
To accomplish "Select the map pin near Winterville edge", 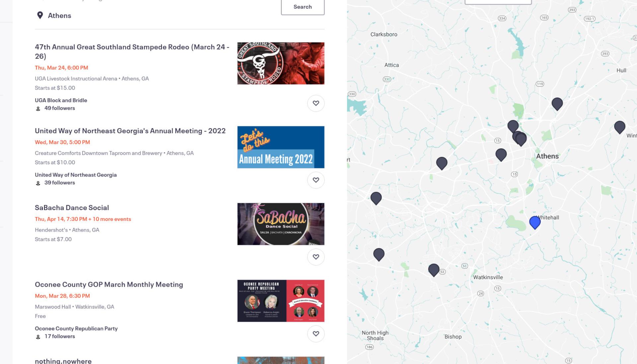I will coord(619,127).
